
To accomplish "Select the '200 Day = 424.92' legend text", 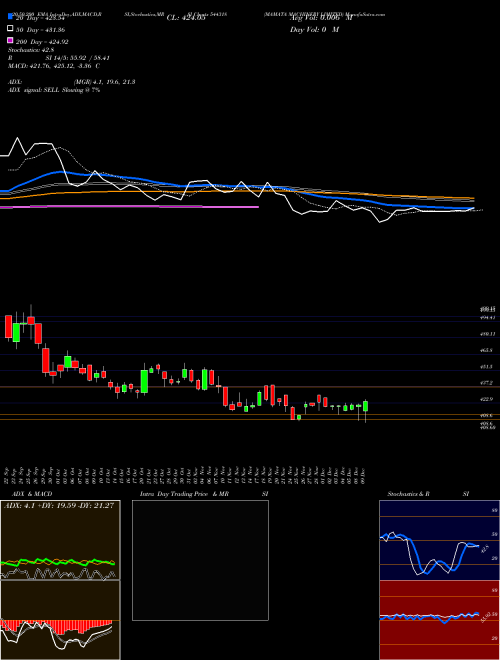I will pos(42,42).
